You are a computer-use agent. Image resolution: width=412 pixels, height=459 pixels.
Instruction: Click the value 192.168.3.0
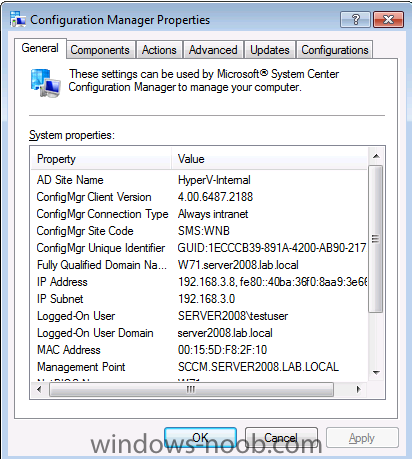206,299
